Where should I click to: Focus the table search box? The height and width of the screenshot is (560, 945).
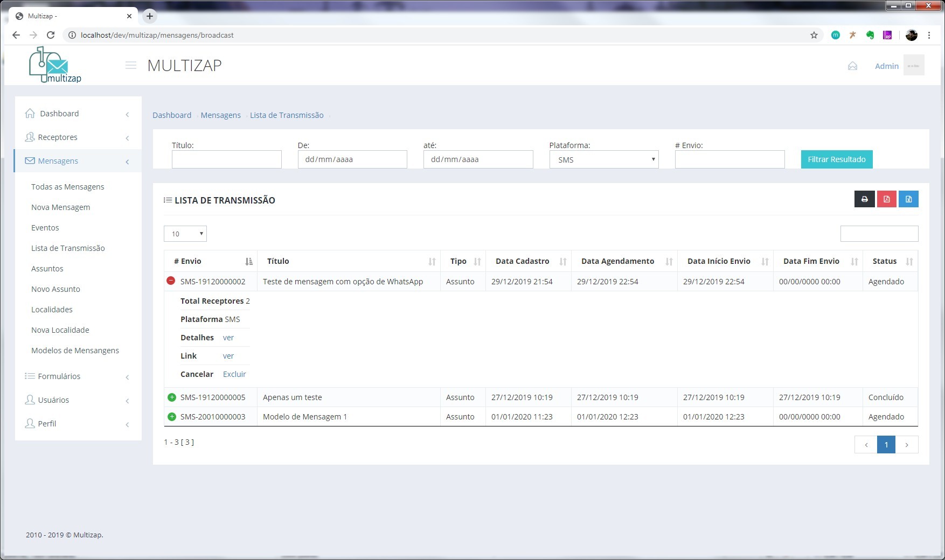click(x=879, y=234)
